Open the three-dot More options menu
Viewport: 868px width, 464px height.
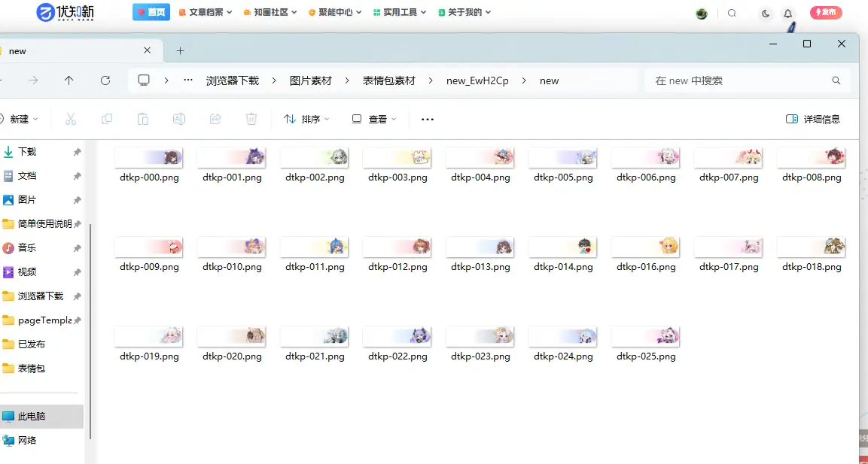[x=428, y=119]
